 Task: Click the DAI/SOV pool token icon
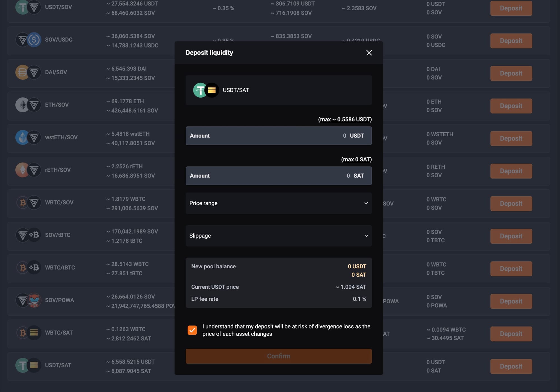[28, 72]
